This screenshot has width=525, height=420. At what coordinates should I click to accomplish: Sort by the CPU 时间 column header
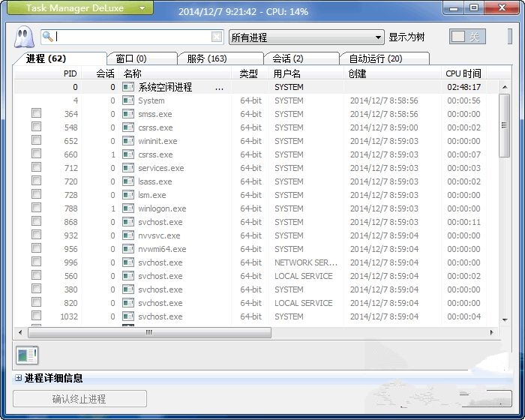pyautogui.click(x=463, y=73)
